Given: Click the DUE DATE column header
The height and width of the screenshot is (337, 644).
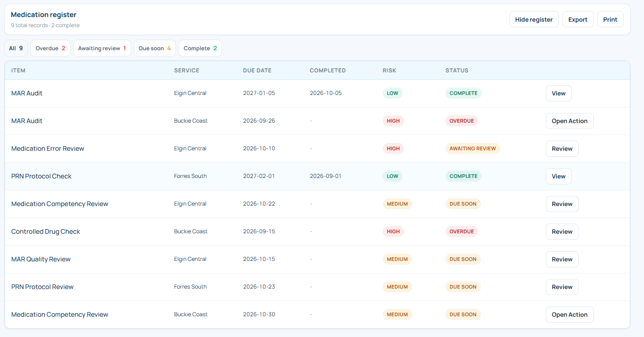Looking at the screenshot, I should pyautogui.click(x=257, y=71).
